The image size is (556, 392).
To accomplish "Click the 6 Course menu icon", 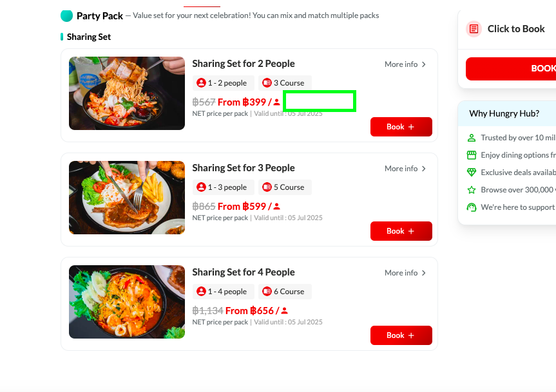I will tap(267, 292).
